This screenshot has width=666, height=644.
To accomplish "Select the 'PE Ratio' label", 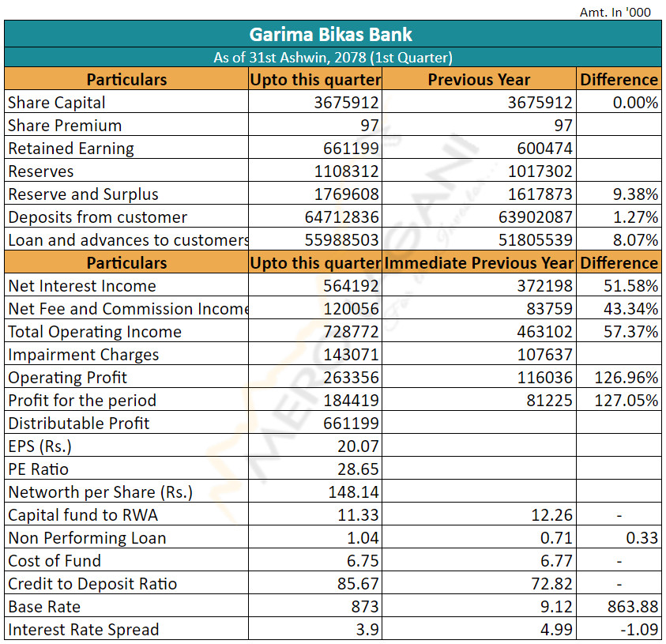I will coord(38,469).
